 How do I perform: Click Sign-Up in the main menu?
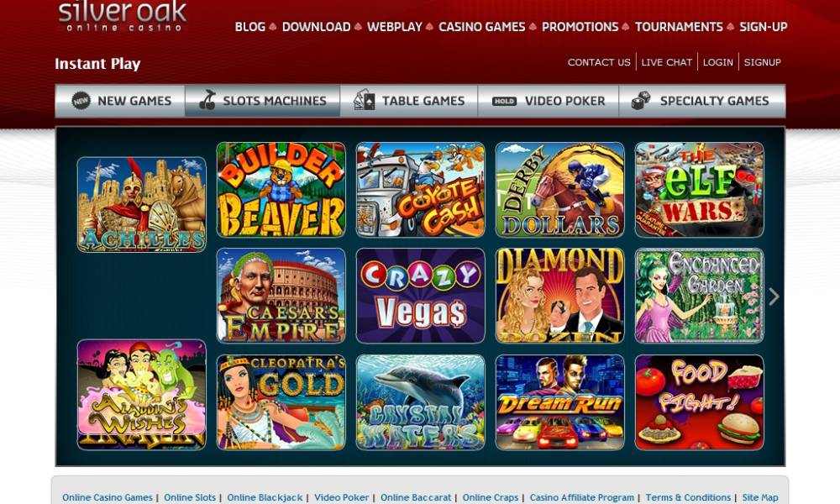tap(764, 27)
